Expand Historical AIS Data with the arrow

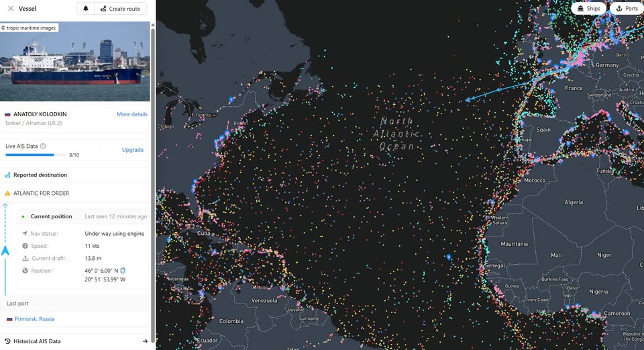(x=145, y=341)
